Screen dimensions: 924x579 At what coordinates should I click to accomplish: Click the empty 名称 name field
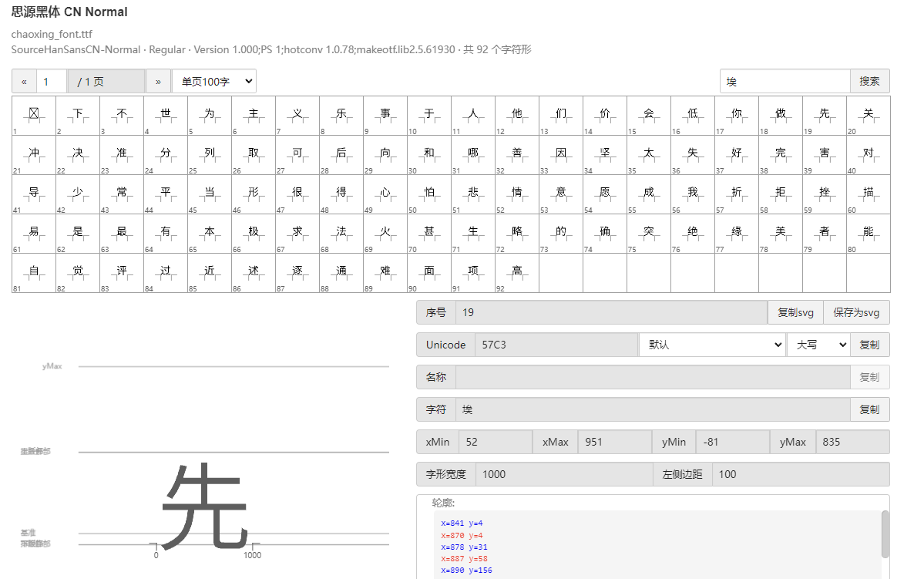(x=653, y=377)
